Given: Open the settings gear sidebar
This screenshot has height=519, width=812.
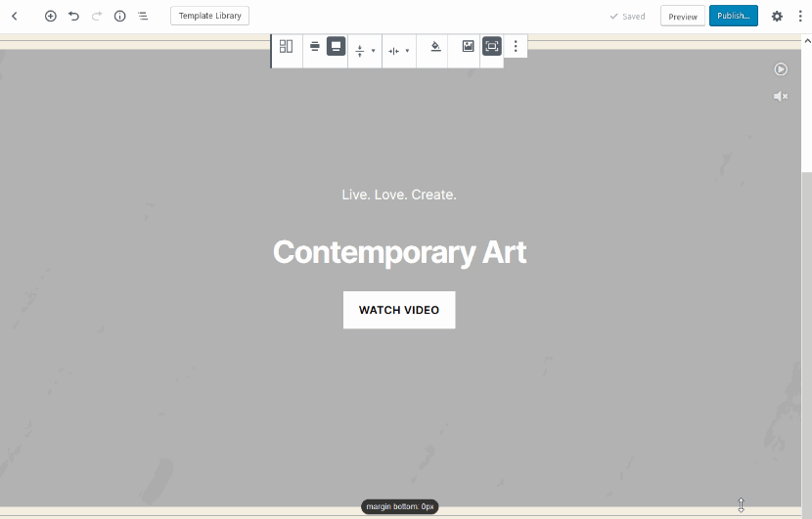Looking at the screenshot, I should [777, 16].
